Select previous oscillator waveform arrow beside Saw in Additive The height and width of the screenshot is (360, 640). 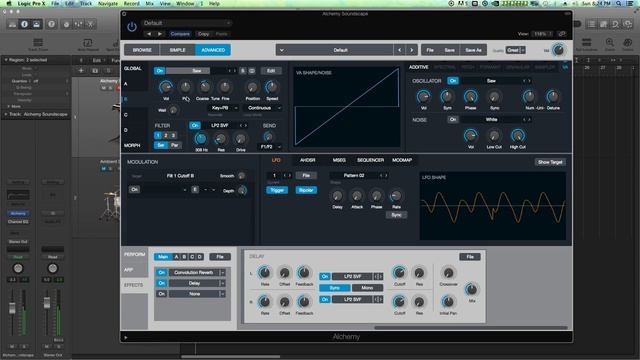[524, 81]
